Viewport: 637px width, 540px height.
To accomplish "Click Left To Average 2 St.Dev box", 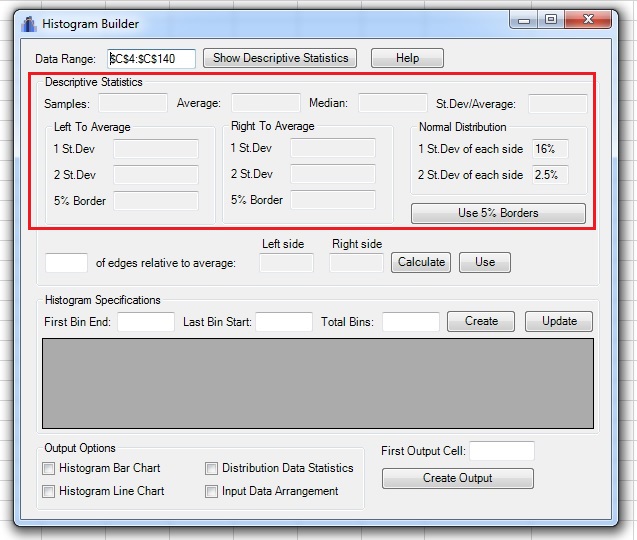I will click(156, 175).
